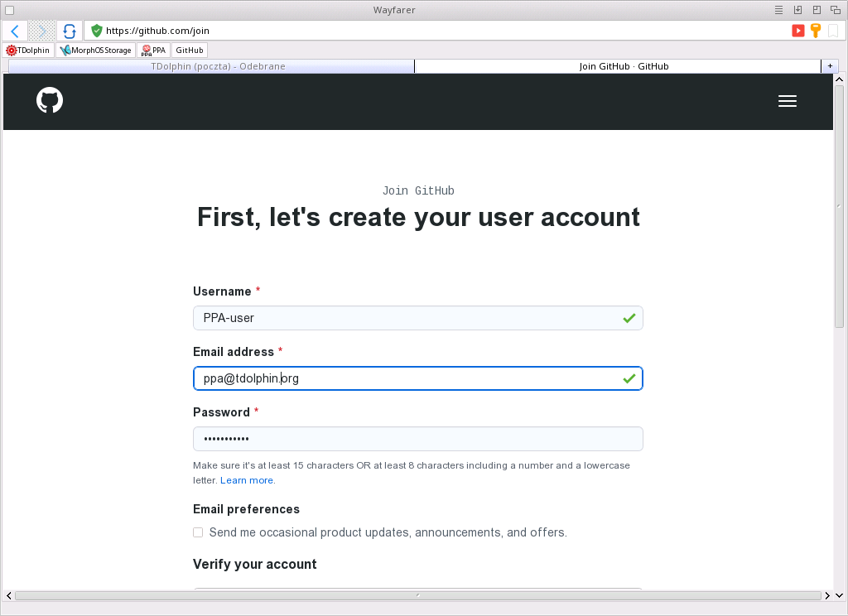
Task: Switch to the TDolphin (poczta) - Odebrane tab
Action: tap(211, 66)
